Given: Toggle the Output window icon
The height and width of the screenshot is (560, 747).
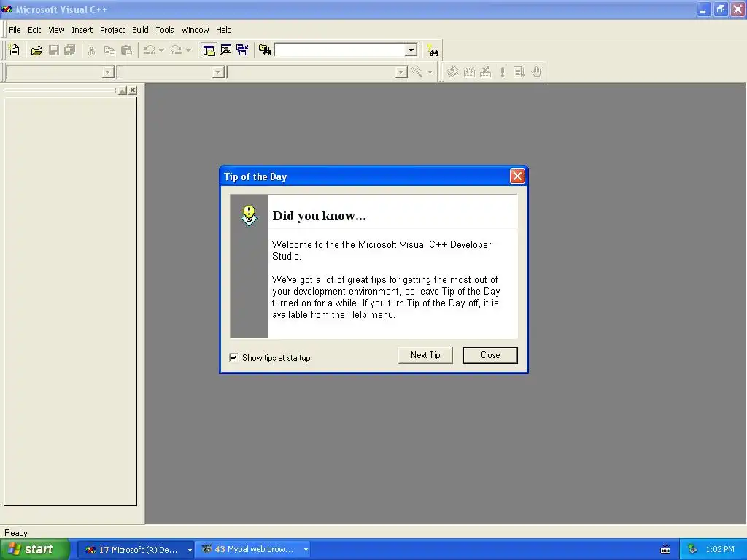Looking at the screenshot, I should pos(226,50).
